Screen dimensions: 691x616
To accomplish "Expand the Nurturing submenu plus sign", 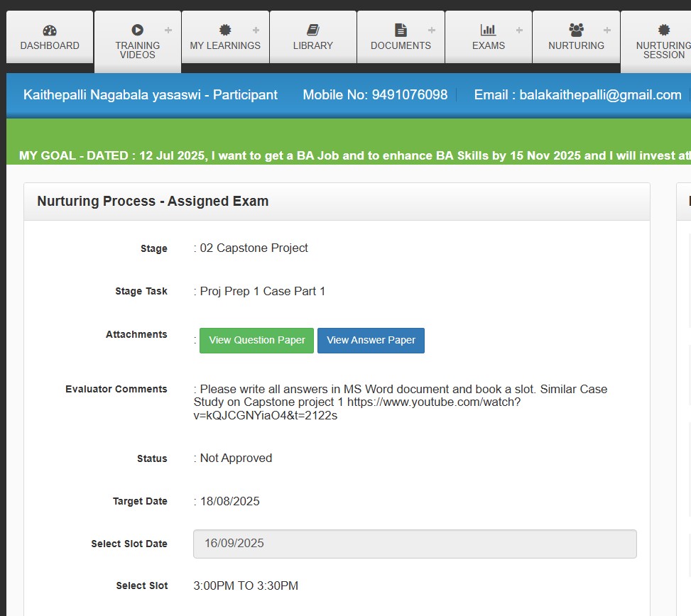I will point(606,30).
